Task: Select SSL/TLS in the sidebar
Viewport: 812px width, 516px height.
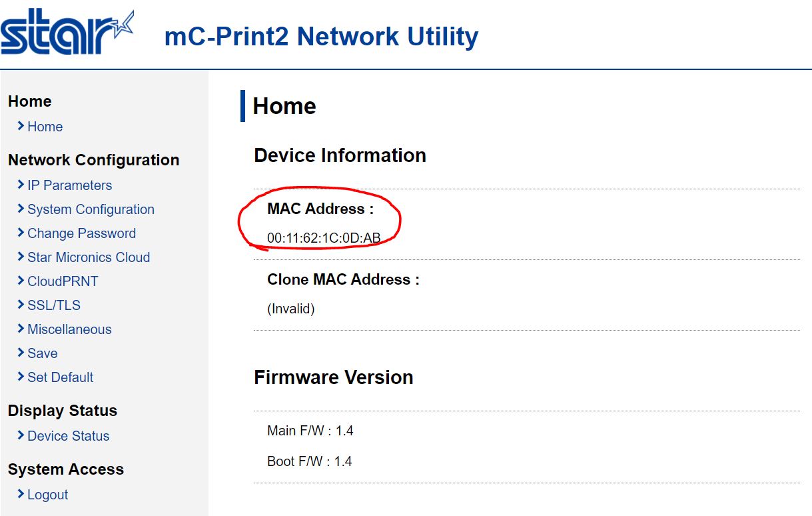Action: tap(54, 305)
